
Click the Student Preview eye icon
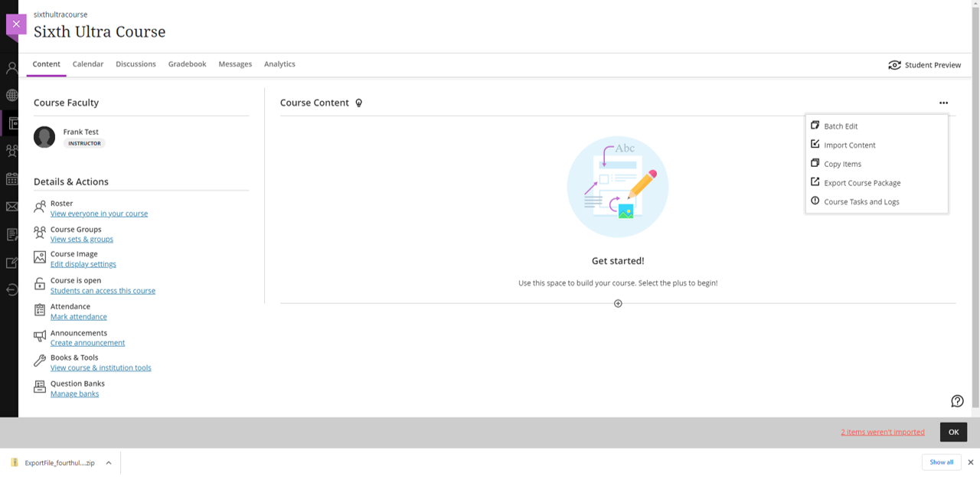pyautogui.click(x=894, y=65)
